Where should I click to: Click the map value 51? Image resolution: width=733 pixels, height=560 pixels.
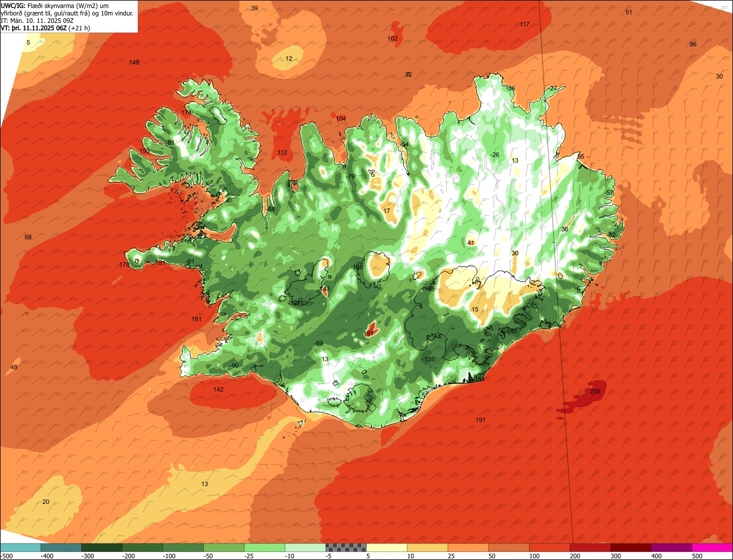point(629,12)
